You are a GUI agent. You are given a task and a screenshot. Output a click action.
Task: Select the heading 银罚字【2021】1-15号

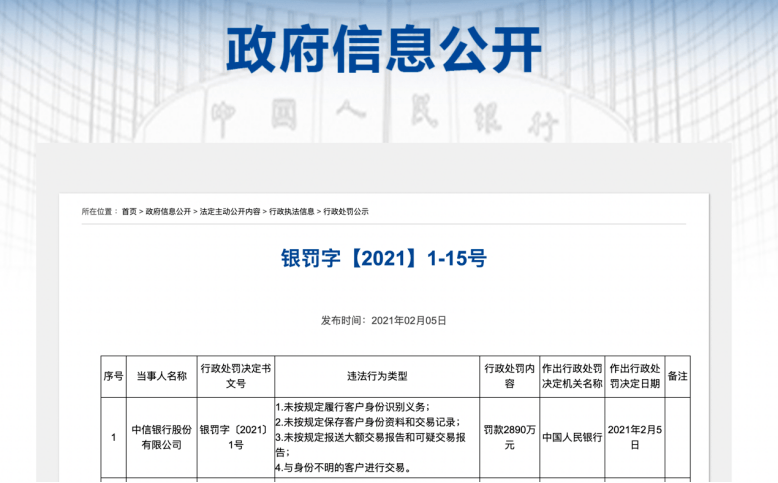coord(384,258)
